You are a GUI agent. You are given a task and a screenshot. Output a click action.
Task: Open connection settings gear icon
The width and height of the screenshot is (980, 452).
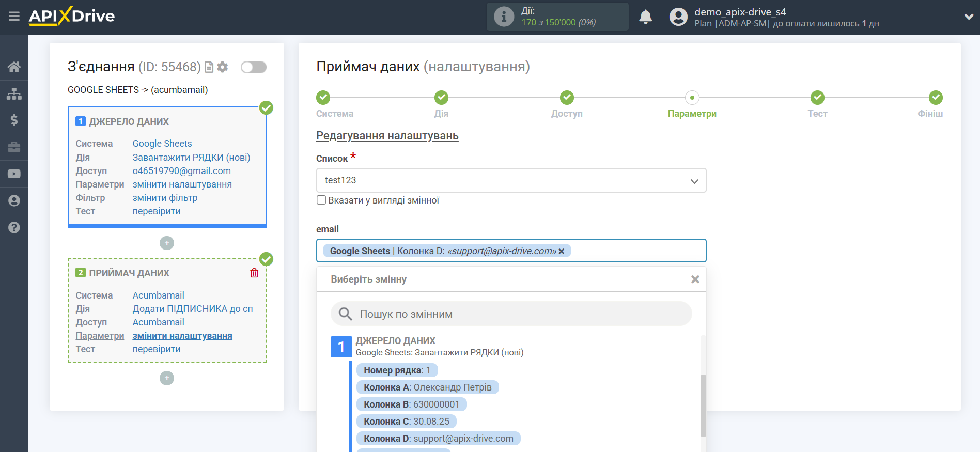coord(223,67)
